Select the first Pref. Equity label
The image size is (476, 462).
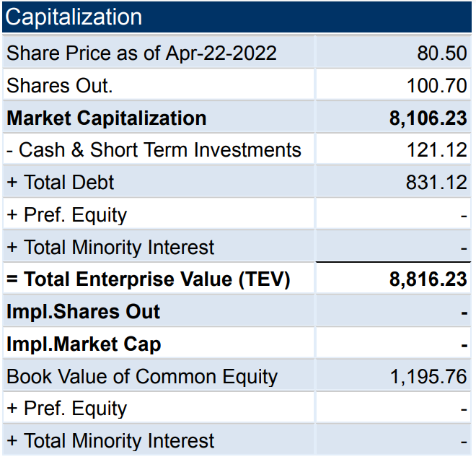(66, 215)
